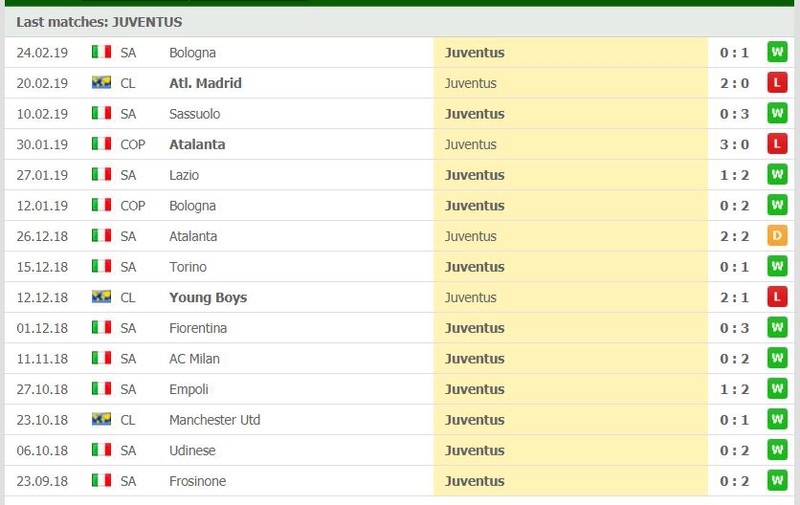Open the 2 : 2 score for Atalanta match
The height and width of the screenshot is (505, 800).
(734, 236)
